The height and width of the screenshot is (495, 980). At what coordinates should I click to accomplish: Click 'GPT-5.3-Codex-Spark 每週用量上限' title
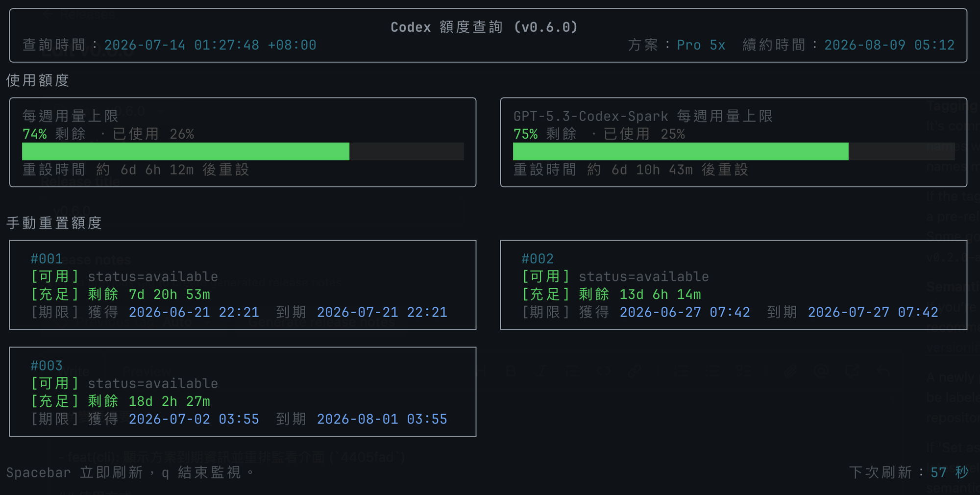[643, 116]
